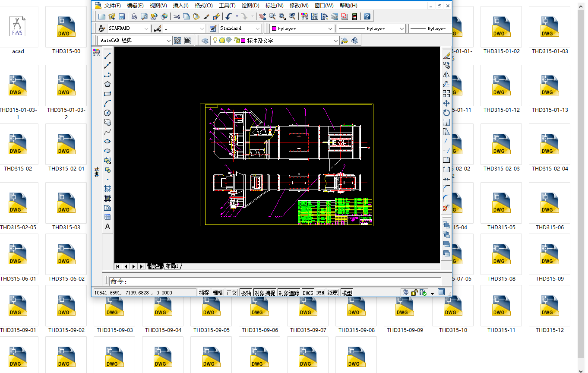
Task: Open the status bar menu arrow
Action: point(432,294)
